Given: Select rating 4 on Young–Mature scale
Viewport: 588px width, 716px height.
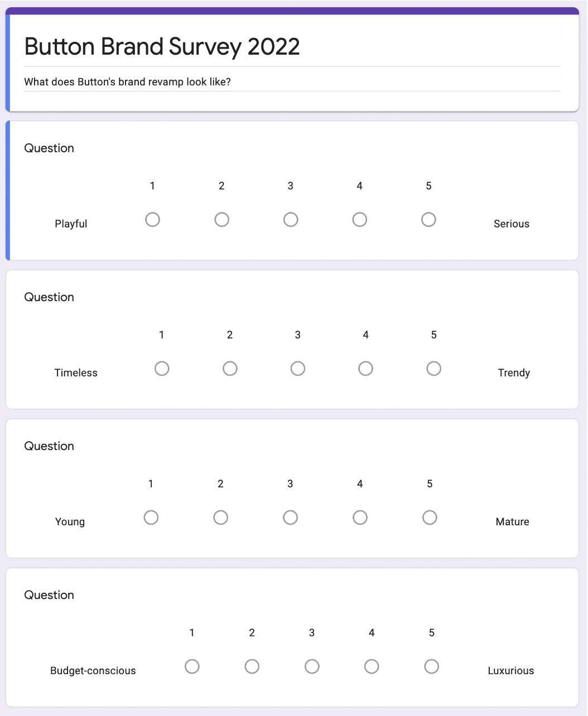Looking at the screenshot, I should (360, 517).
